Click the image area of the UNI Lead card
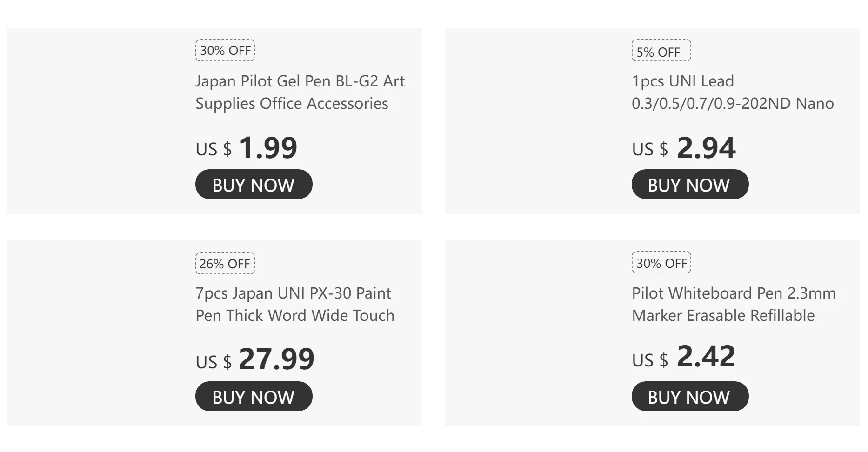 point(535,121)
